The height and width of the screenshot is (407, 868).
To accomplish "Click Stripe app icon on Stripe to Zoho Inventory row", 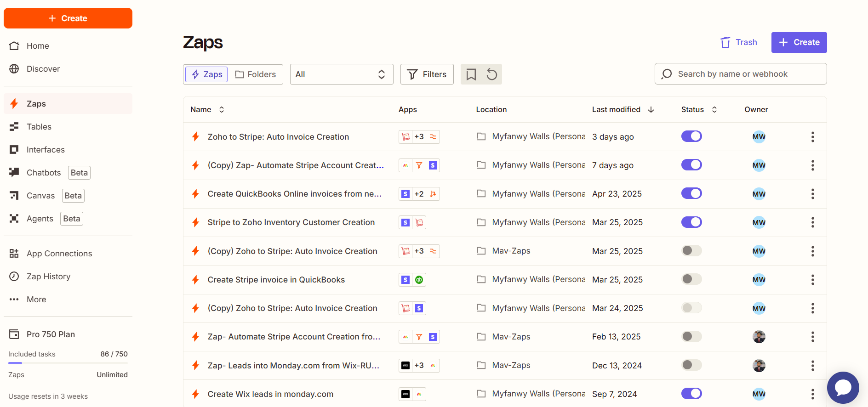I will coord(405,222).
